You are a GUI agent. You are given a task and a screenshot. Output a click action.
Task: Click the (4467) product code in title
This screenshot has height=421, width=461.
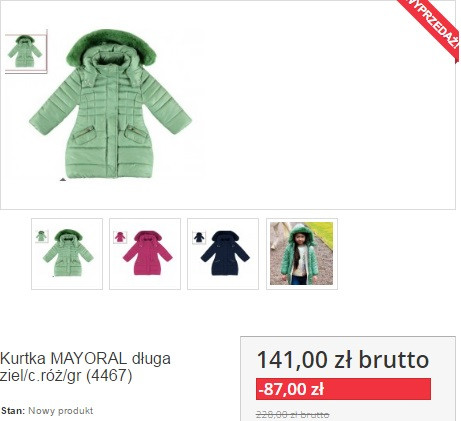pyautogui.click(x=109, y=376)
